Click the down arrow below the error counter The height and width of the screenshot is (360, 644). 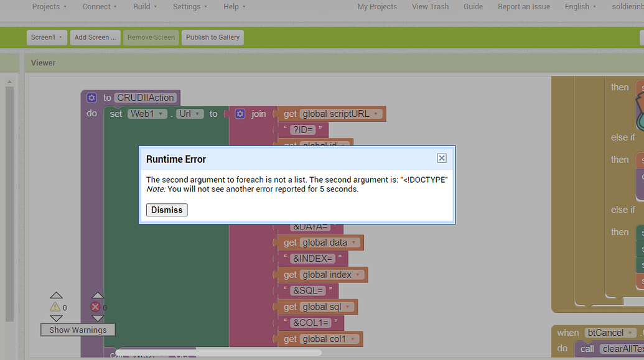tap(98, 318)
